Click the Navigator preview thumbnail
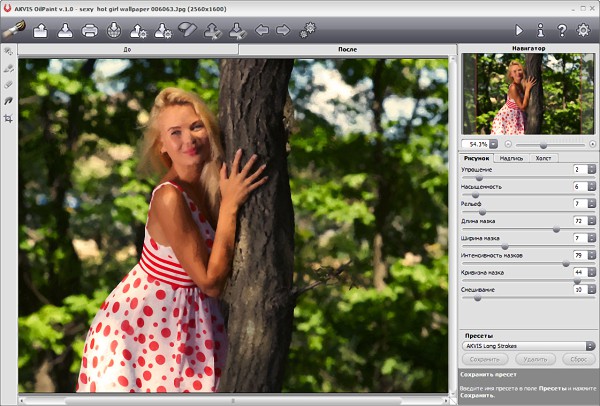Screen dimensions: 600x406 click(x=527, y=93)
